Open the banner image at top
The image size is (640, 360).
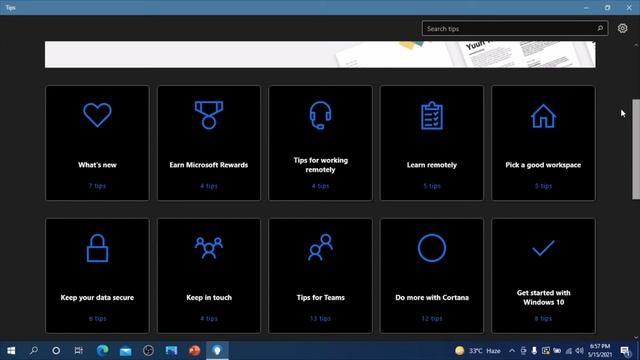coord(320,54)
